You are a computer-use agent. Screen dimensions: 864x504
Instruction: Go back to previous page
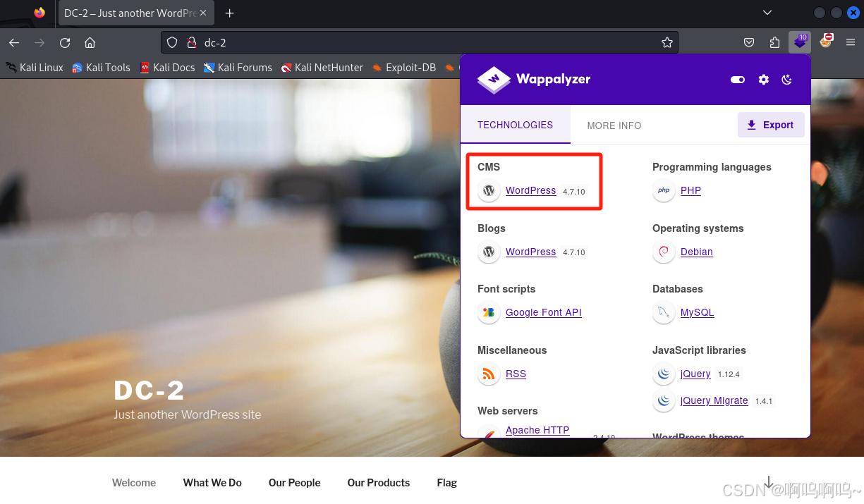(14, 42)
